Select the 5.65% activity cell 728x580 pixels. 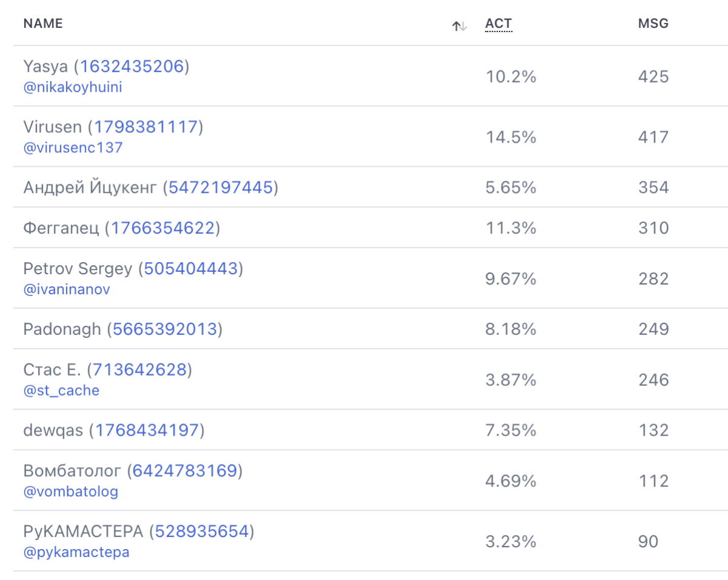pos(511,187)
